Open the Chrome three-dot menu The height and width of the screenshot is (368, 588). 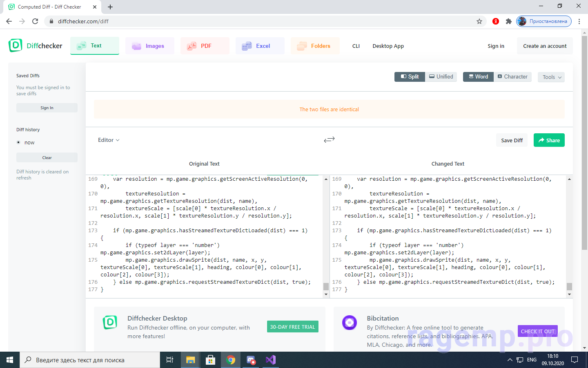pos(579,21)
